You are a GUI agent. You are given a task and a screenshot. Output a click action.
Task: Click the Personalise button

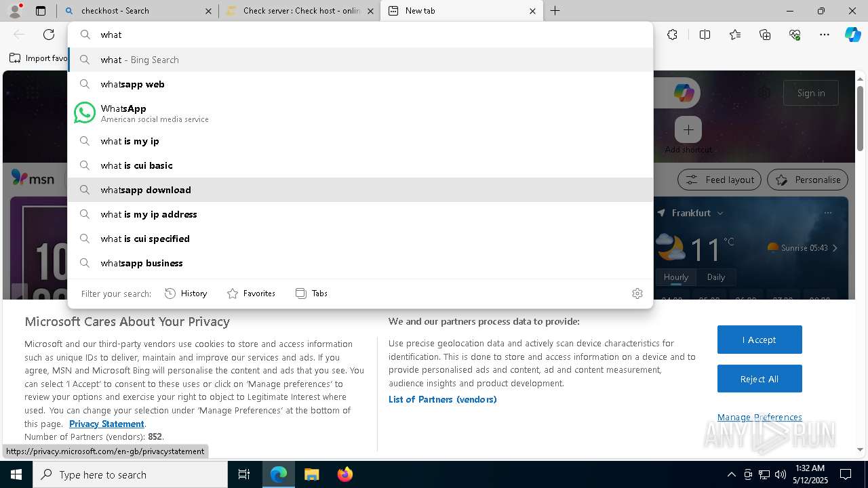point(808,180)
